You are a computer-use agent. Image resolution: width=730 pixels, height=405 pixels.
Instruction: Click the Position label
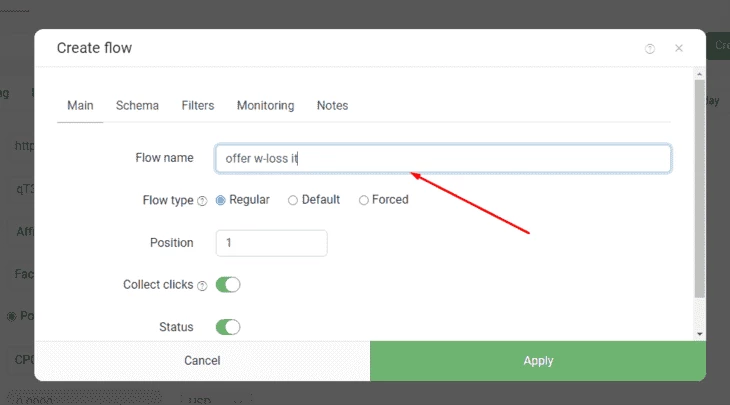point(171,243)
